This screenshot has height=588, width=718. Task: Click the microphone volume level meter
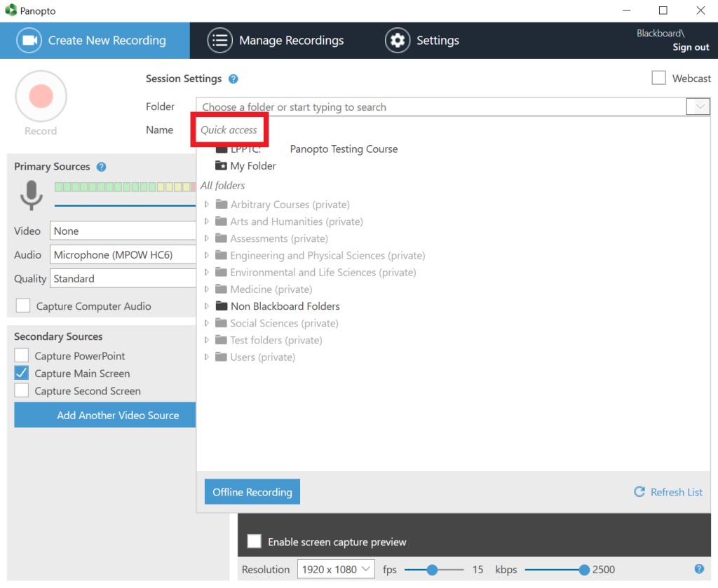(125, 186)
